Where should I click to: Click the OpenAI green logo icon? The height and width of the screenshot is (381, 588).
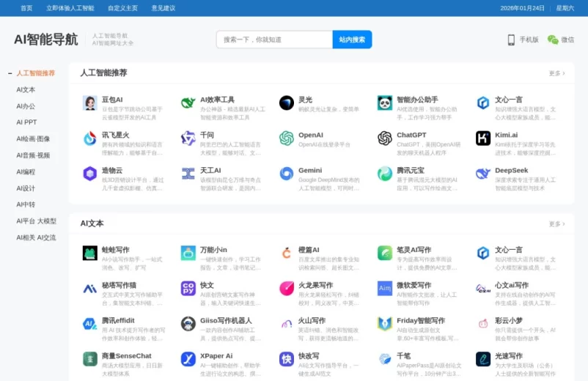click(287, 138)
